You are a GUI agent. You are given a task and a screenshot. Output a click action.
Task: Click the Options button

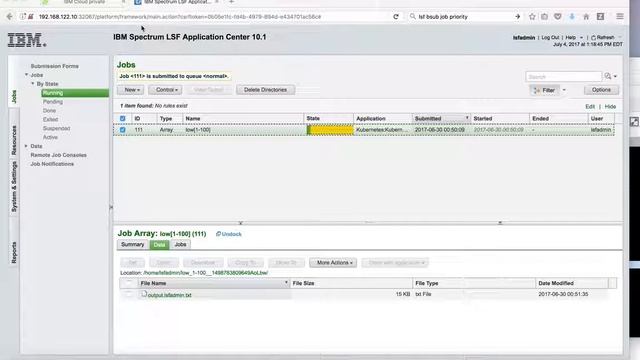pos(601,90)
